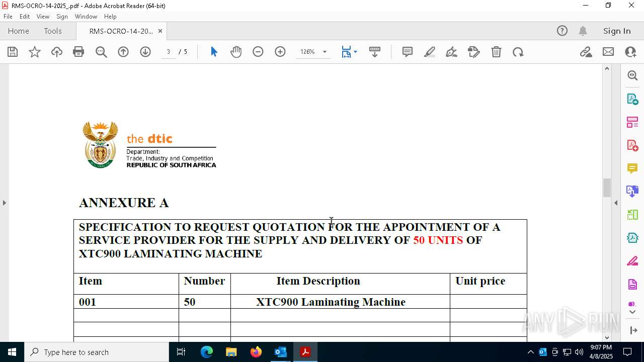Expand more tools chevron in right pane

632,312
